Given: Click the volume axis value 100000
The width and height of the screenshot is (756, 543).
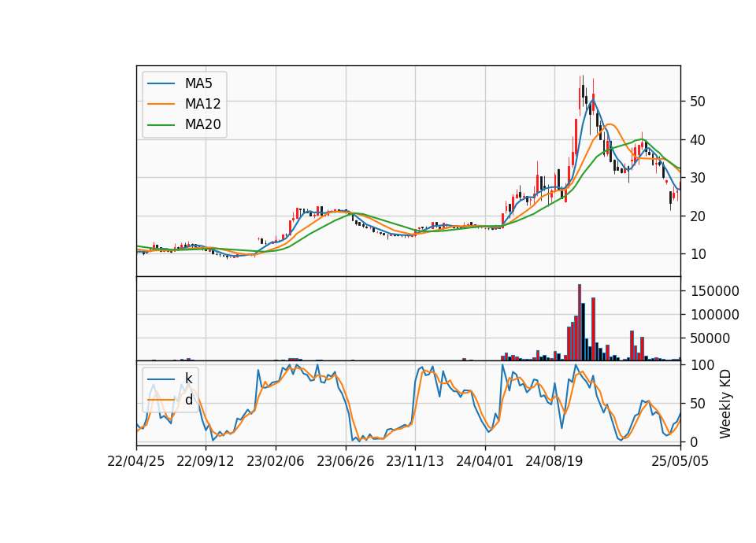Looking at the screenshot, I should point(715,315).
